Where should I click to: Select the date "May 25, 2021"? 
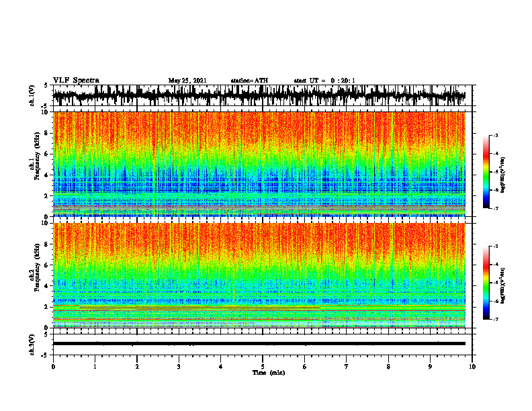click(x=187, y=81)
